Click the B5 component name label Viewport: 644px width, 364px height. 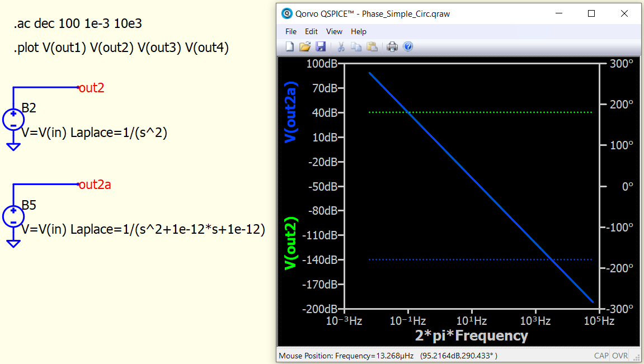[29, 205]
